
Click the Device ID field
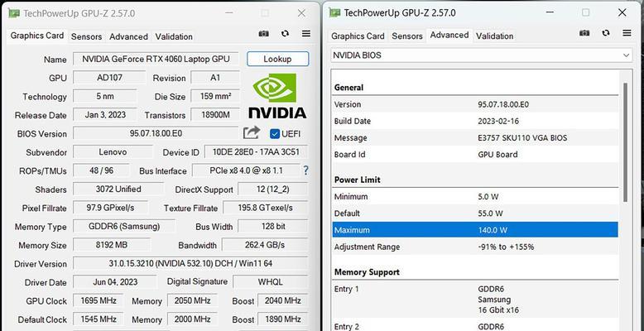(256, 152)
